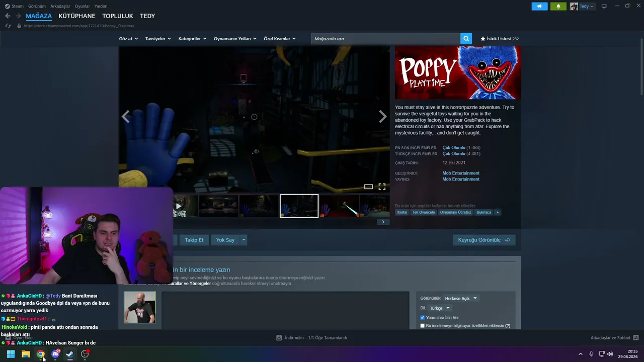The height and width of the screenshot is (362, 644).
Task: Click the Poppy Playtime header banner image
Action: tap(458, 73)
